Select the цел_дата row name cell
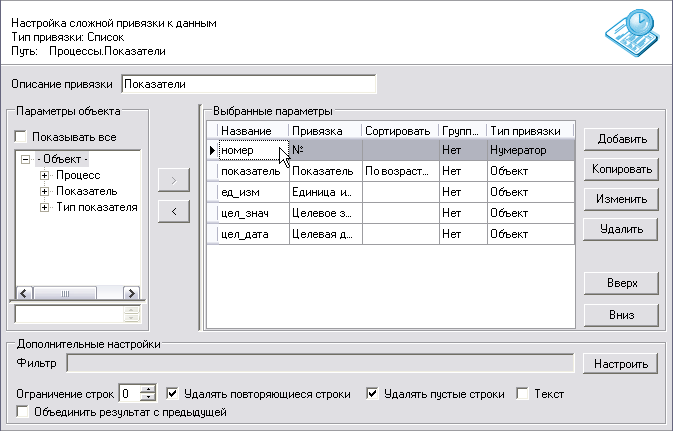 coord(254,234)
